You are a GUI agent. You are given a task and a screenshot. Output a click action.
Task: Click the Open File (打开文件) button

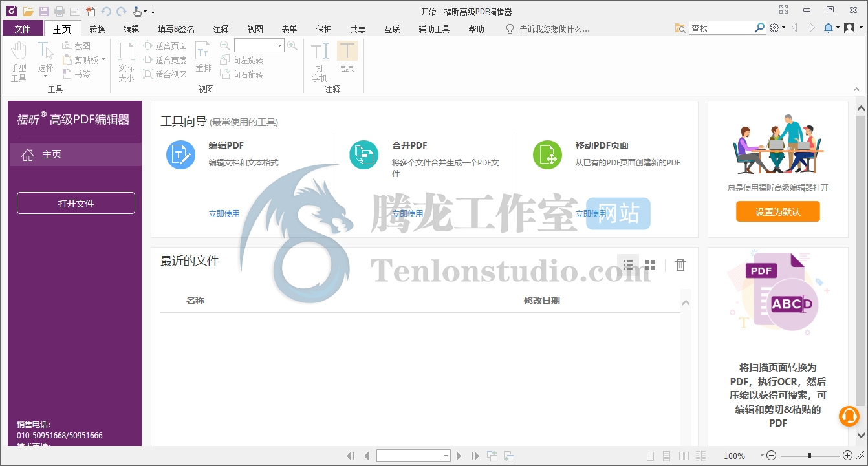click(76, 203)
